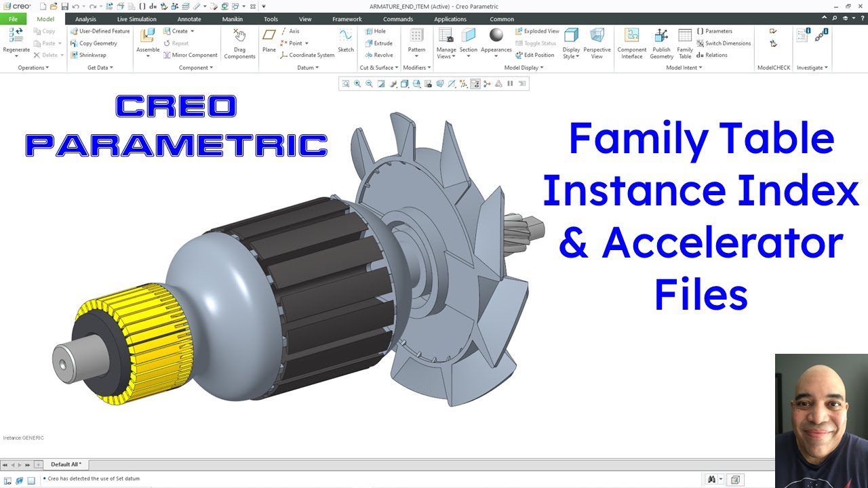This screenshot has width=868, height=488.
Task: Open the Applications tab
Action: click(x=450, y=19)
